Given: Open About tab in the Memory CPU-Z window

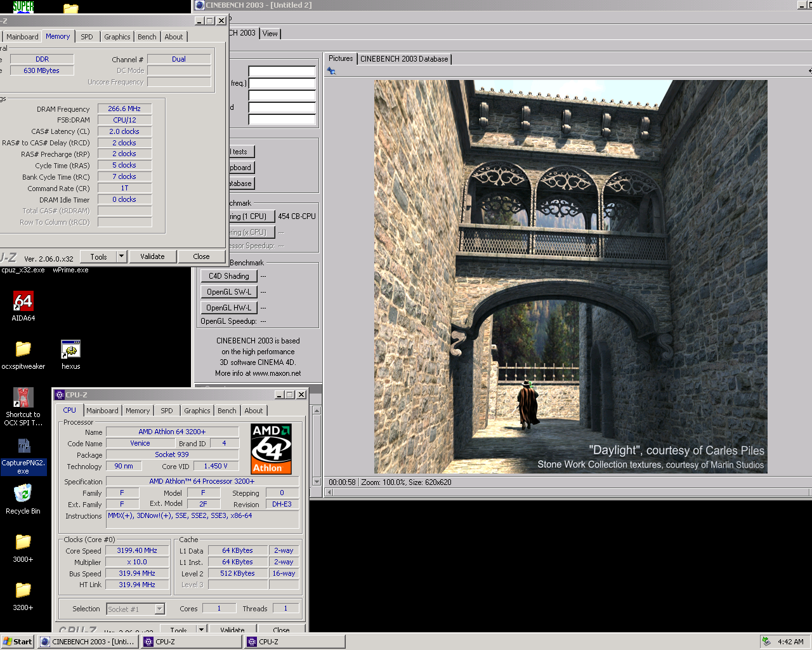Looking at the screenshot, I should (174, 37).
